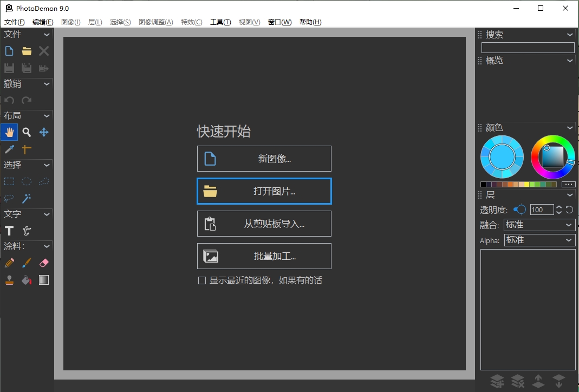Viewport: 579px width, 392px height.
Task: Click inside the search input field
Action: tap(528, 47)
